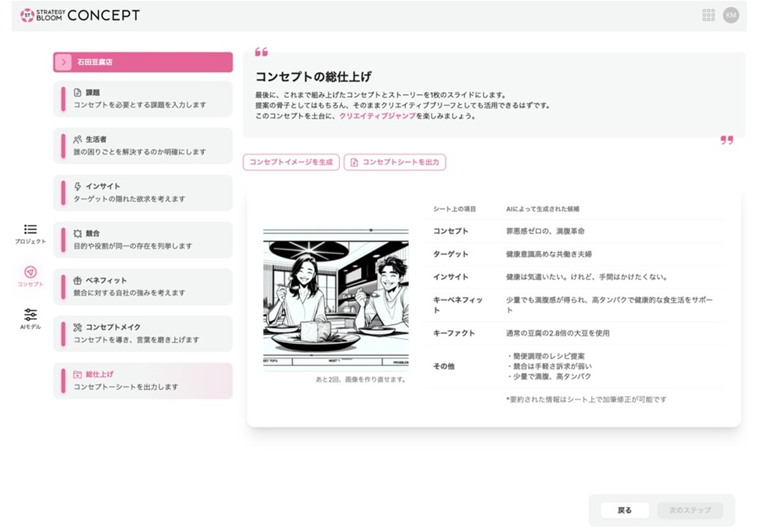Click コンセプトシートを出力 button
760x532 pixels.
pyautogui.click(x=395, y=162)
